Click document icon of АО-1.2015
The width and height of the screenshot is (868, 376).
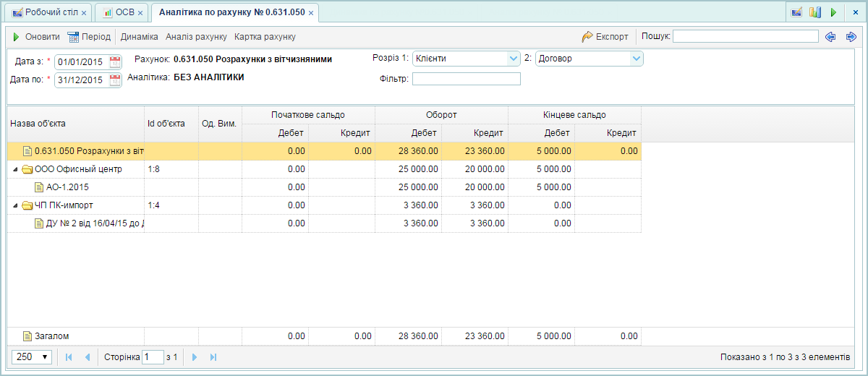(x=40, y=187)
